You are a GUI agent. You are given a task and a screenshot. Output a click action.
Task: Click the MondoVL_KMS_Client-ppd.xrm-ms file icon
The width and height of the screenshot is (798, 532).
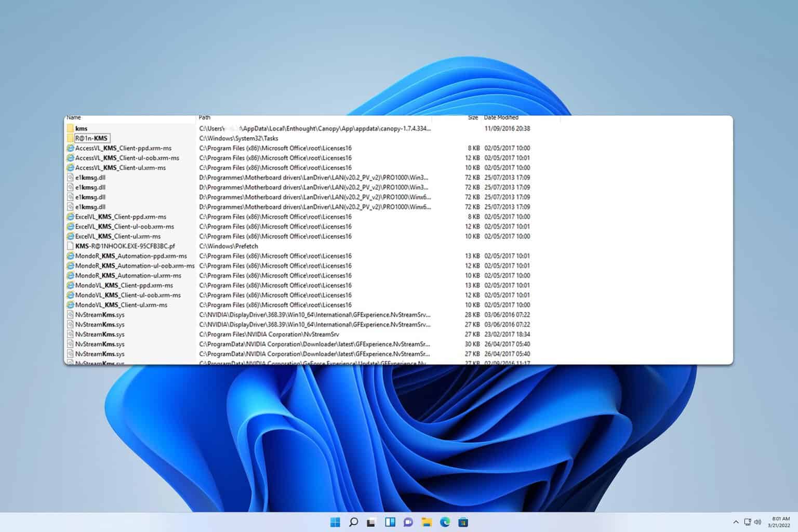click(x=70, y=285)
